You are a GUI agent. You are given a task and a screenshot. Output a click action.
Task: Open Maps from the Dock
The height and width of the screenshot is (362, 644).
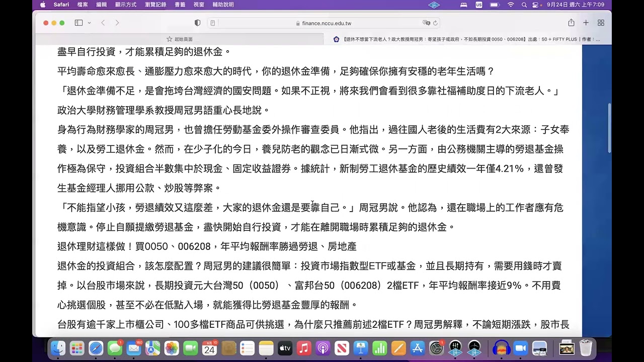click(152, 348)
